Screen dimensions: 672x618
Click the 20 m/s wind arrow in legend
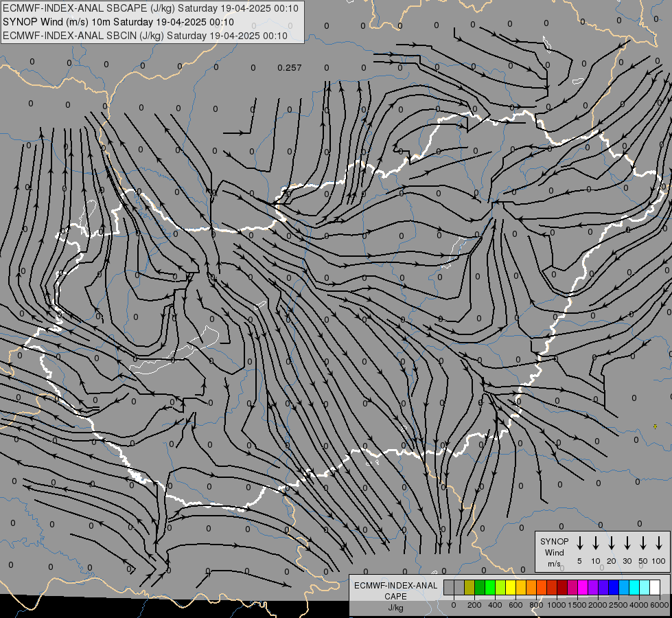pyautogui.click(x=612, y=543)
